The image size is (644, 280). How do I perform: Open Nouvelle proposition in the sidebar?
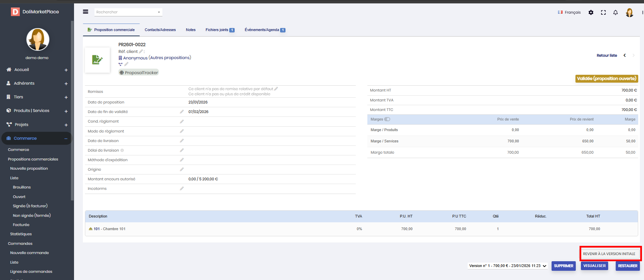[29, 168]
